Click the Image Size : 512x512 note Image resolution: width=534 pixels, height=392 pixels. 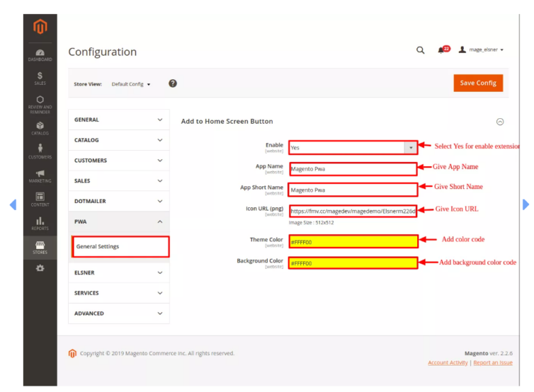tap(311, 222)
